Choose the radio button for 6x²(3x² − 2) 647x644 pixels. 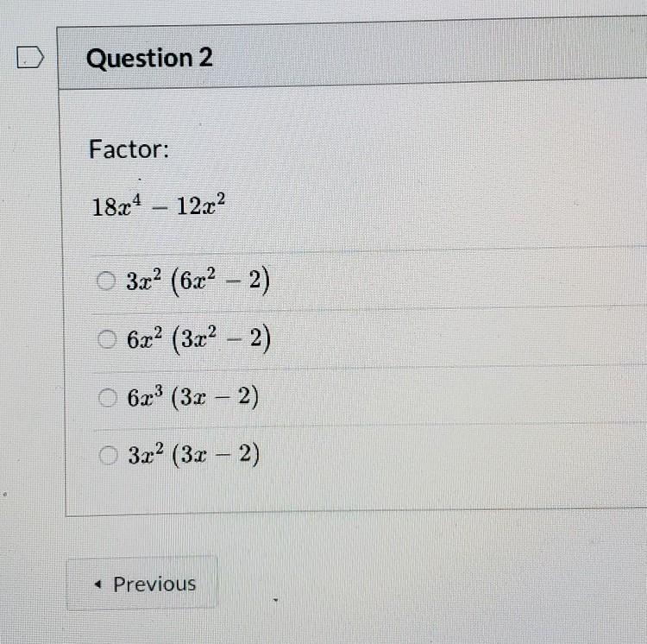[x=106, y=341]
